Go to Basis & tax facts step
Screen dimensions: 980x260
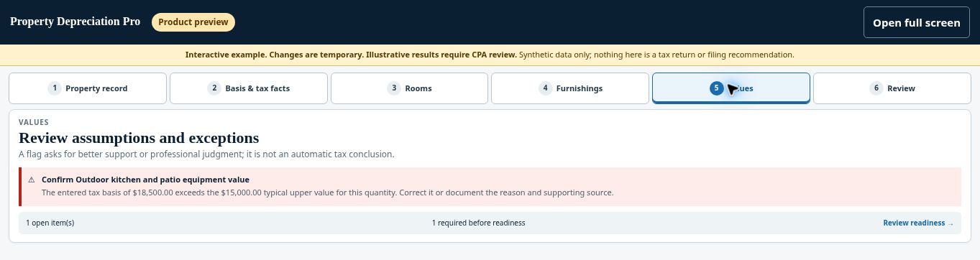[x=249, y=88]
